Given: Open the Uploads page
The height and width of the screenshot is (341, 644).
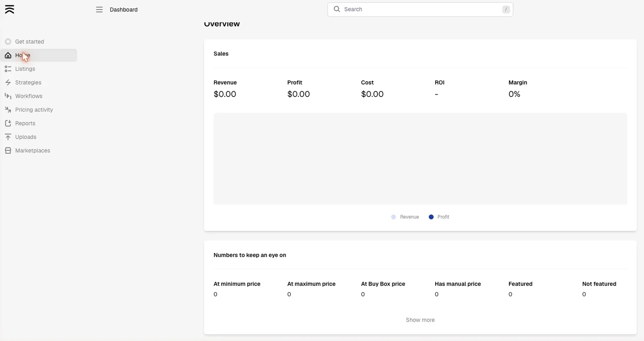Looking at the screenshot, I should pyautogui.click(x=39, y=137).
